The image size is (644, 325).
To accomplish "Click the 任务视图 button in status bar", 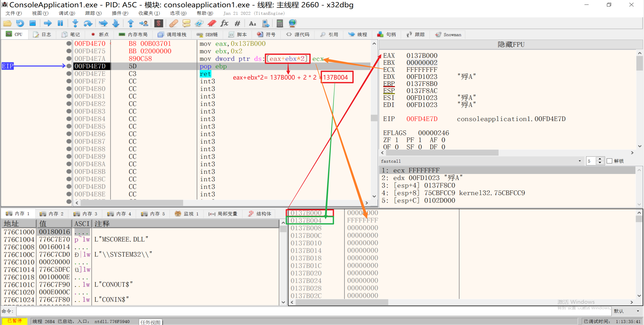I will (x=150, y=322).
